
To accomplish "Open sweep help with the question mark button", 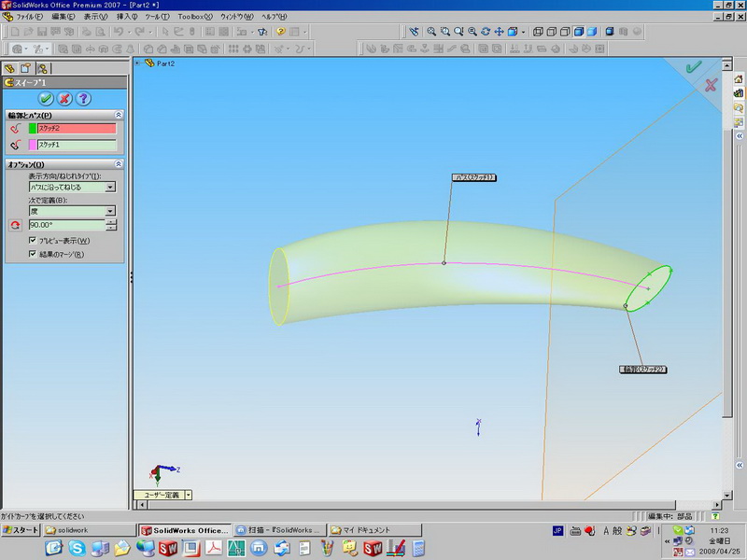I will tap(83, 99).
